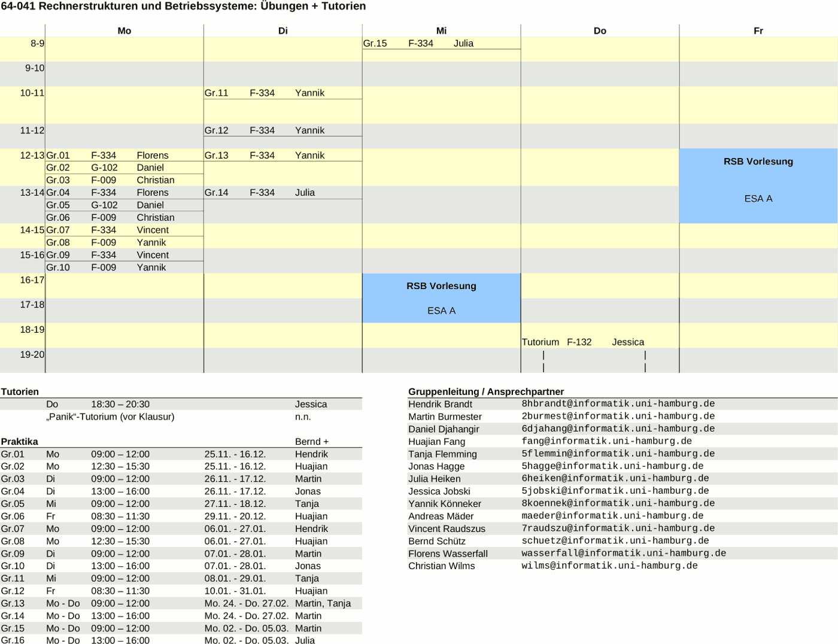838x644 pixels.
Task: Click 'Gr.16' in the Praktika list
Action: 13,640
